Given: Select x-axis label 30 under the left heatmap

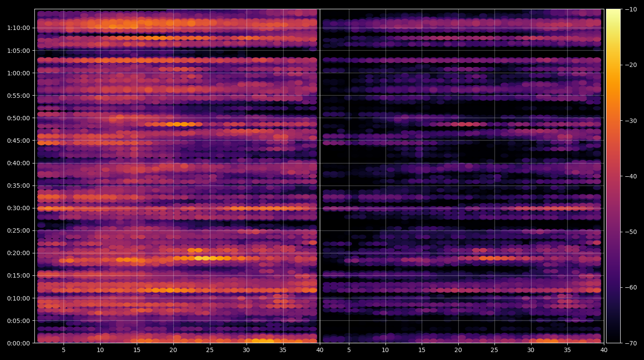Looking at the screenshot, I should coord(246,350).
